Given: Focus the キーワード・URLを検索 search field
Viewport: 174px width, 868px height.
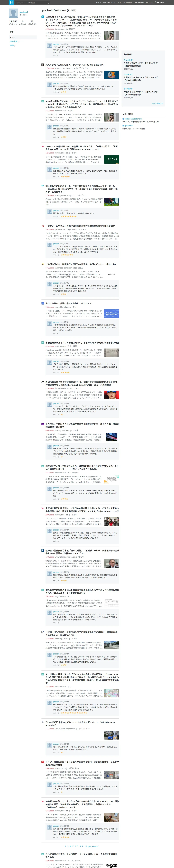Looking at the screenshot, I should tap(30, 2).
